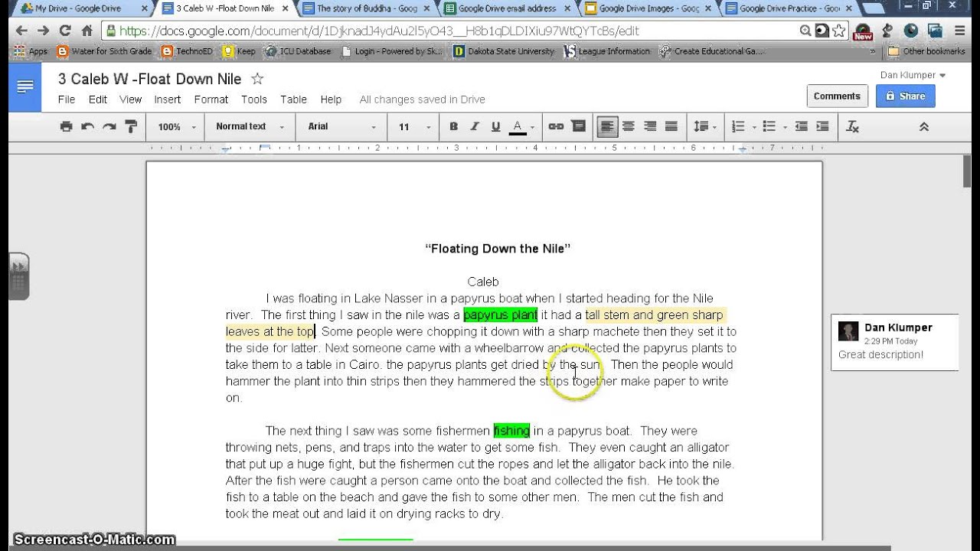Screen dimensions: 980x551
Task: Open the Normal text style dropdown
Action: tap(250, 127)
